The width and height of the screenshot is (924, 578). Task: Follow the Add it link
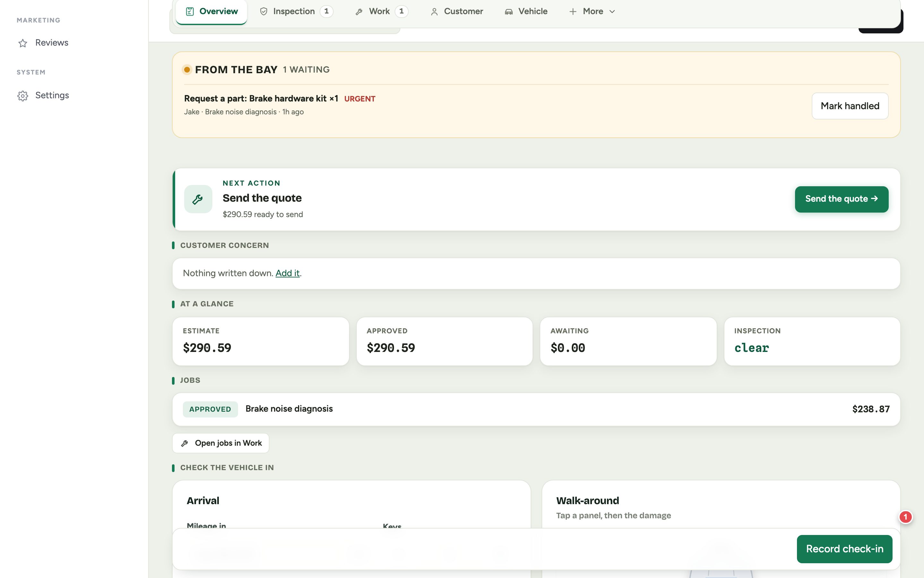click(x=287, y=273)
